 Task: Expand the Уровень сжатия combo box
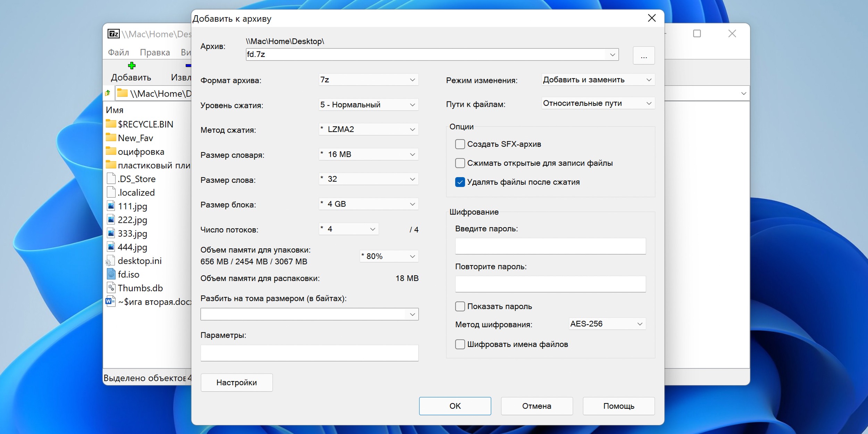[368, 105]
